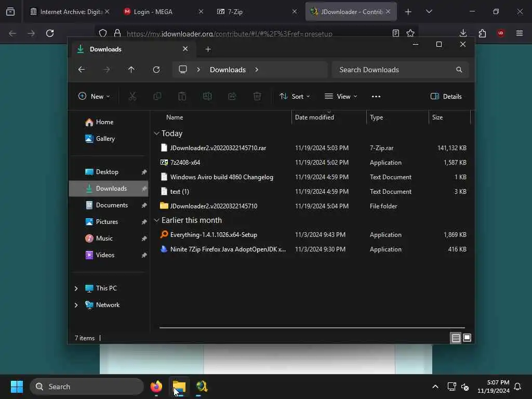Switch to Internet Archive Firefox tab
Viewport: 532px width, 399px height.
[x=70, y=11]
